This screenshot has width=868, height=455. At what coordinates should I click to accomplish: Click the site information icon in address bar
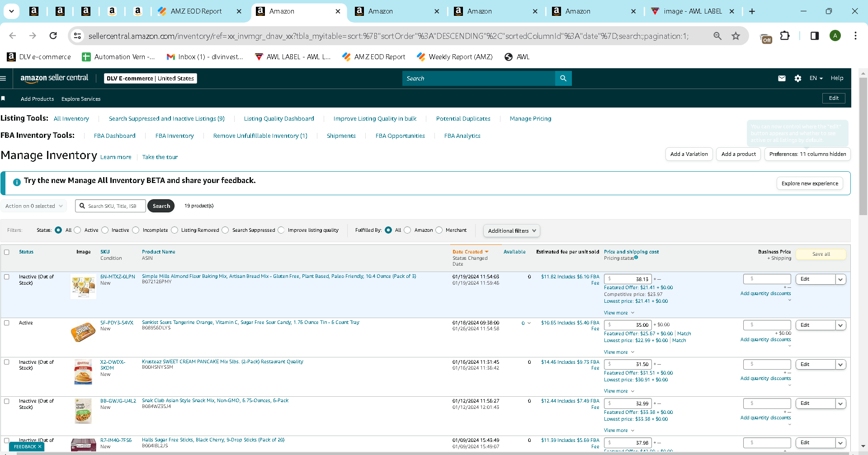click(78, 36)
